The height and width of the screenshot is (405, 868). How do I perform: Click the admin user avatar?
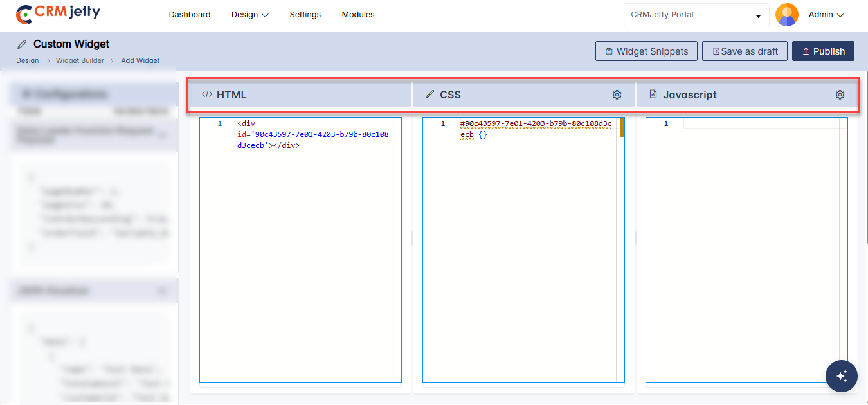(x=786, y=15)
